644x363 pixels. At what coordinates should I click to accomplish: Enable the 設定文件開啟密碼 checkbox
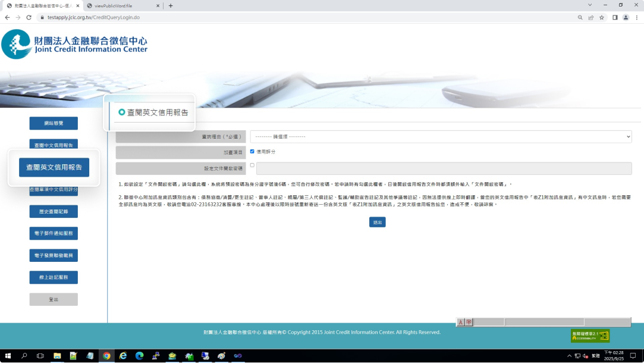(252, 165)
